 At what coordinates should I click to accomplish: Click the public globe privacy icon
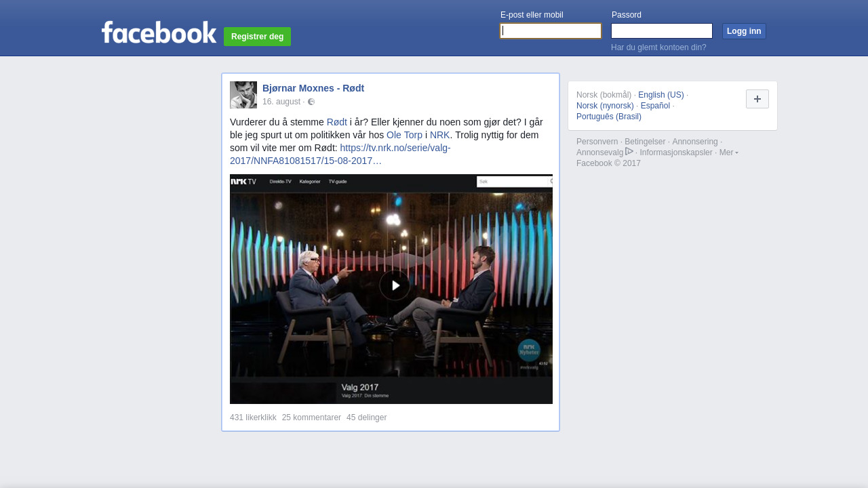(x=311, y=102)
